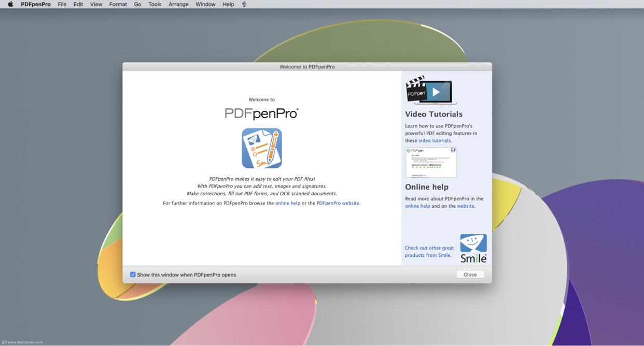Click Check out other great products link
The image size is (644, 346).
click(x=429, y=251)
